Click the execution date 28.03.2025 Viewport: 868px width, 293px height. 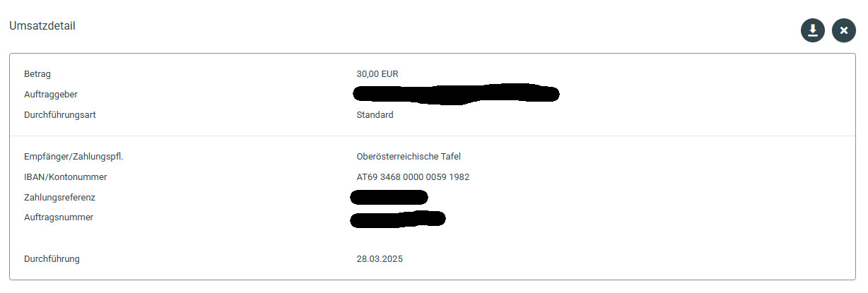380,259
